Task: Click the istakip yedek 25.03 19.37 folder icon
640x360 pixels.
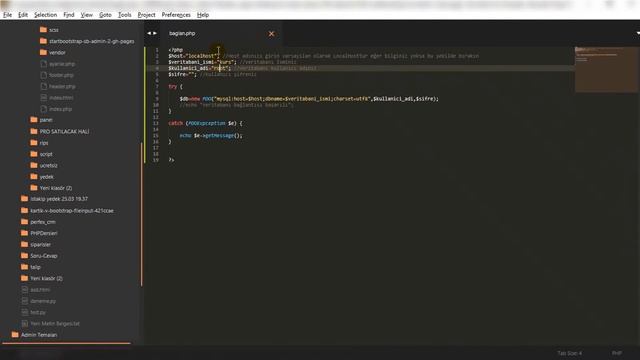Action: point(24,199)
